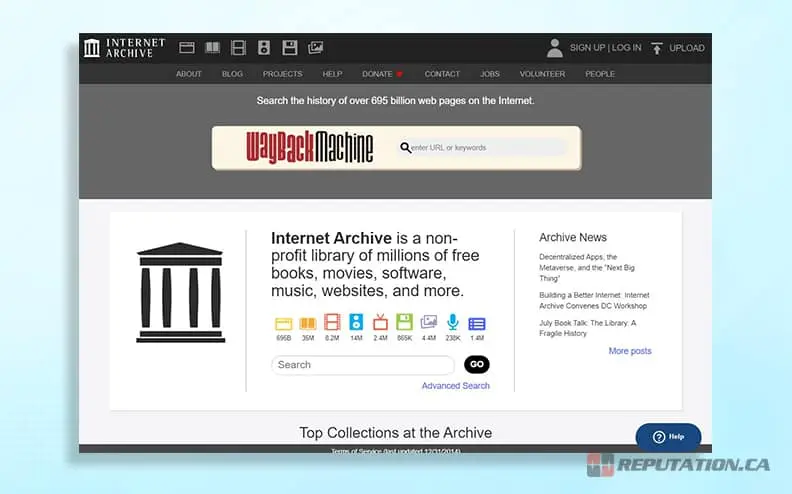Click the blue Help button

668,437
